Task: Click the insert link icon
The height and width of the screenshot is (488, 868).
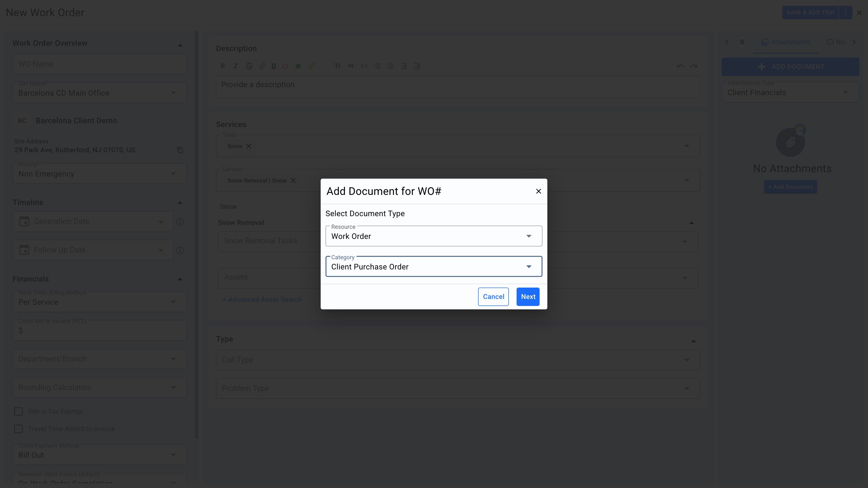Action: click(x=262, y=66)
